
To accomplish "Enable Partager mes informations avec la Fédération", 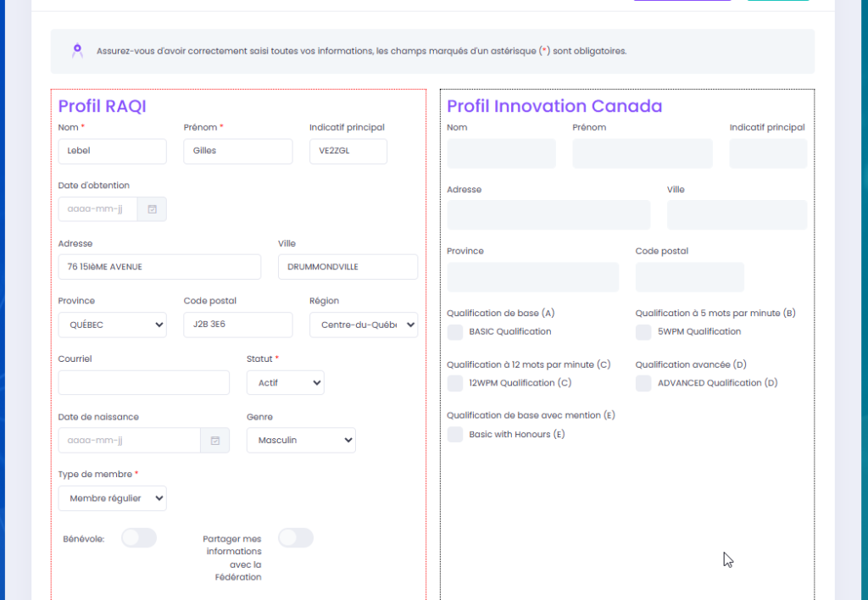I will (296, 538).
